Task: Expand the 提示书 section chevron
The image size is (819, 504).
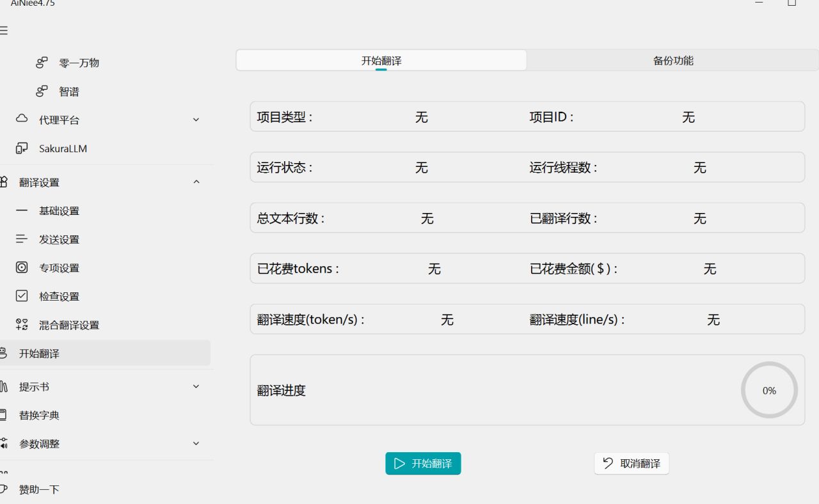Action: (x=196, y=386)
